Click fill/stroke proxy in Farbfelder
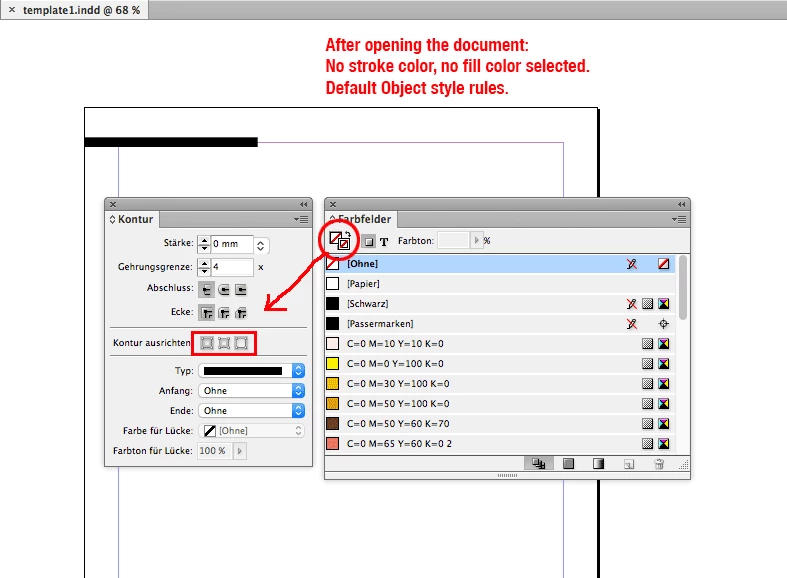Viewport: 787px width, 578px height. [338, 240]
